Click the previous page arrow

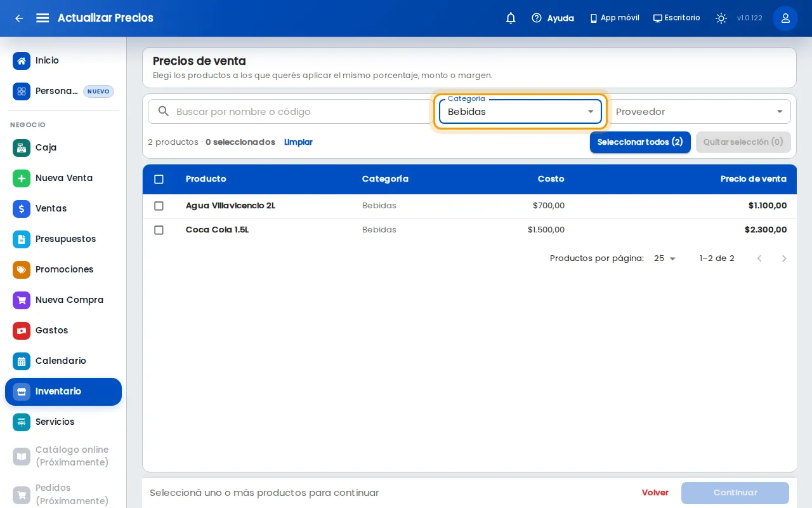(759, 258)
